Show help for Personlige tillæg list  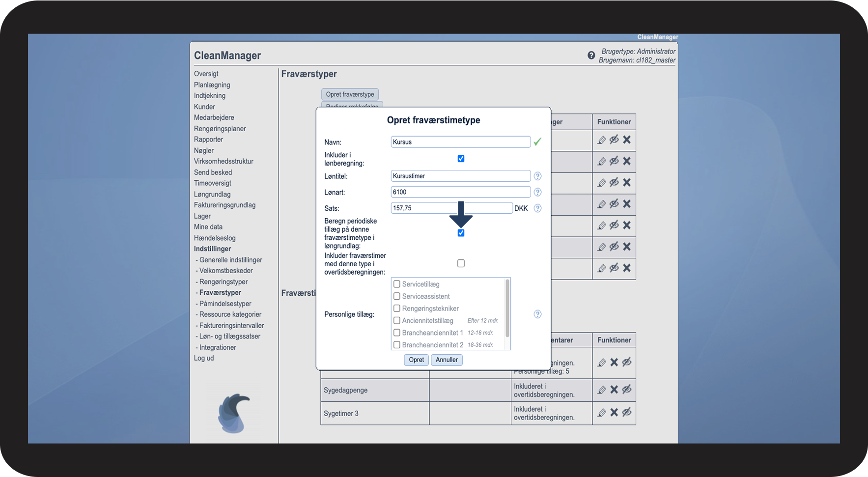(537, 314)
